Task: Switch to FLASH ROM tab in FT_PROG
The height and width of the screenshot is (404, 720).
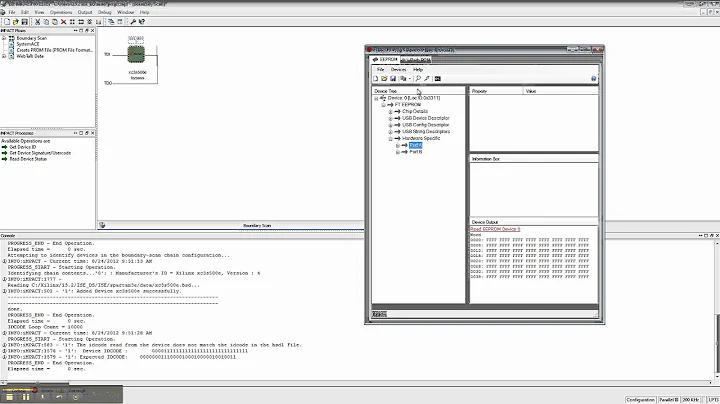Action: click(x=416, y=60)
